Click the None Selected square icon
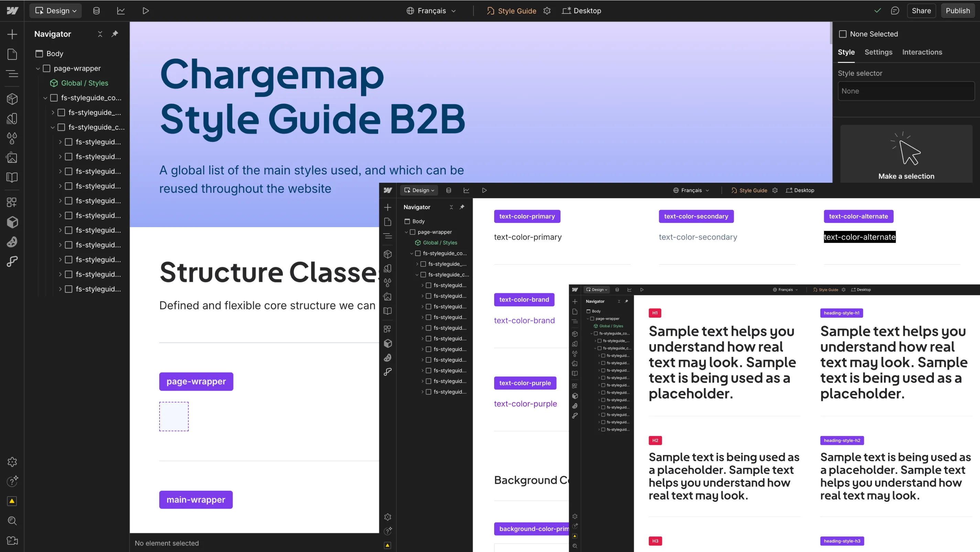The height and width of the screenshot is (552, 980). (843, 34)
